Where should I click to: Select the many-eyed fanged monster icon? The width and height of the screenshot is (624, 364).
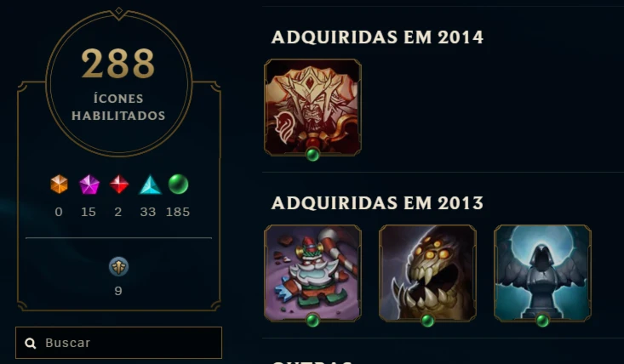427,273
